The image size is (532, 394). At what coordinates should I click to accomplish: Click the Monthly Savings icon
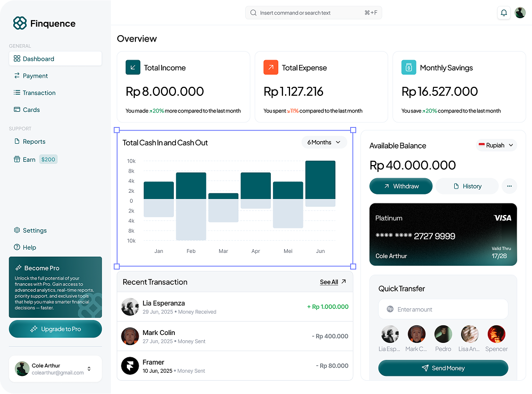[408, 68]
